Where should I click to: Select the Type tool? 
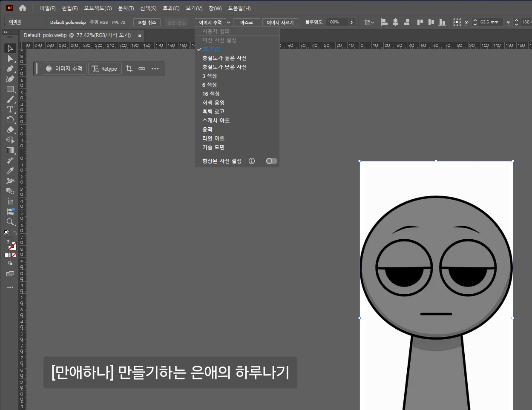pos(10,109)
